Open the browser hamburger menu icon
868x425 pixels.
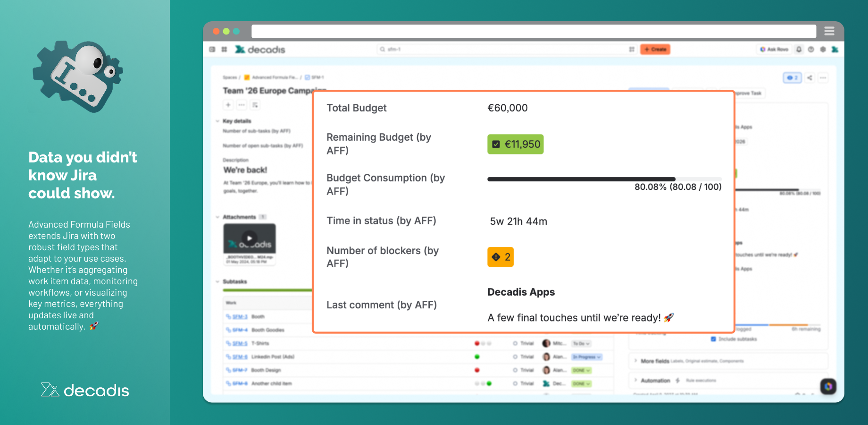pos(829,31)
